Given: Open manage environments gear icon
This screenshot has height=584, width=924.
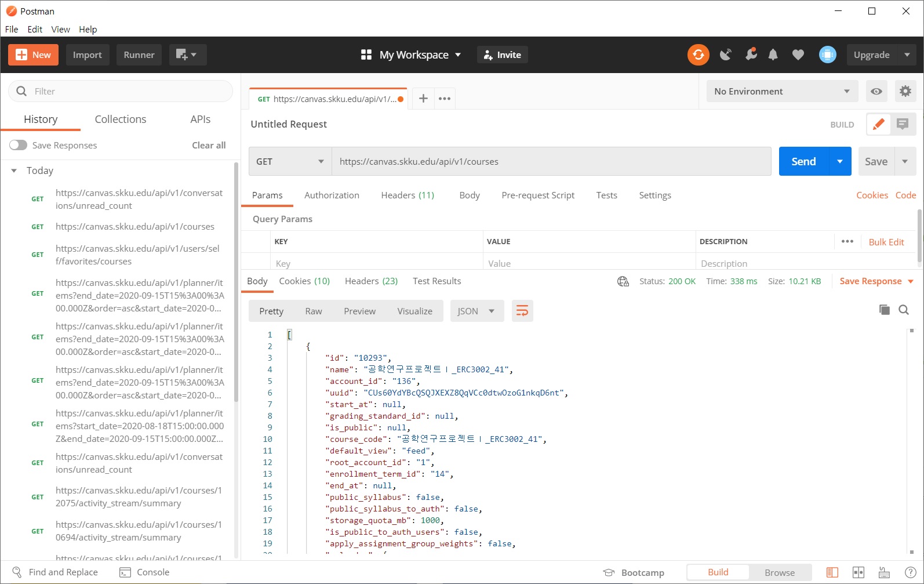Looking at the screenshot, I should coord(905,91).
